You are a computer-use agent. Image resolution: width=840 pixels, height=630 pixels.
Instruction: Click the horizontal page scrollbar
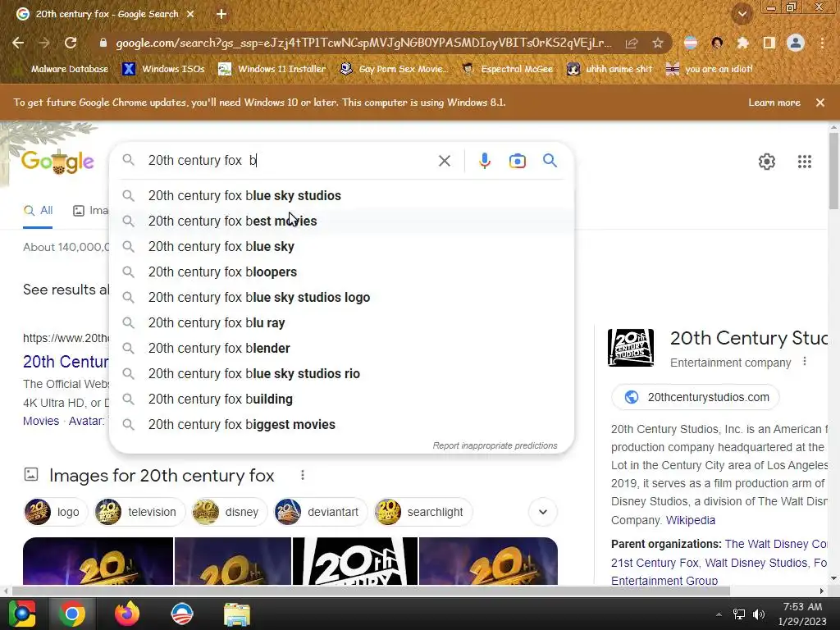coord(370,591)
